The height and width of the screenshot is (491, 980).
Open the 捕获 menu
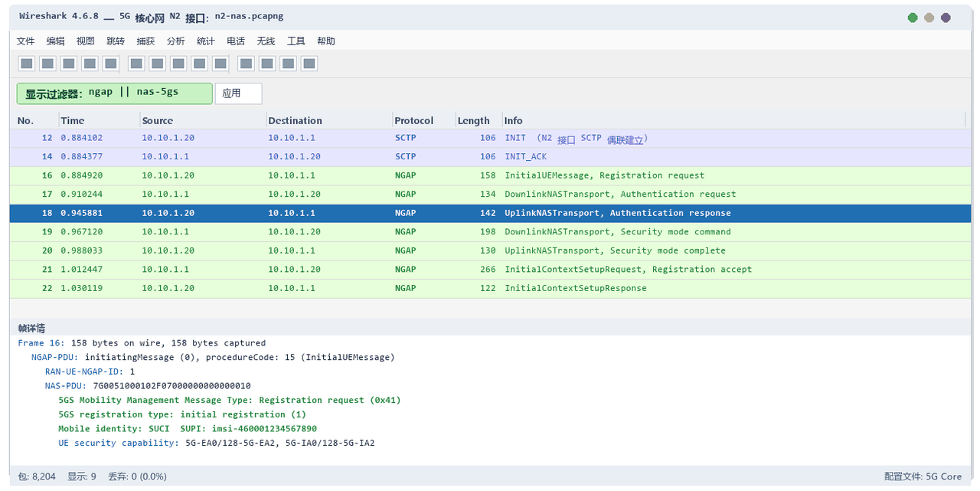(145, 41)
